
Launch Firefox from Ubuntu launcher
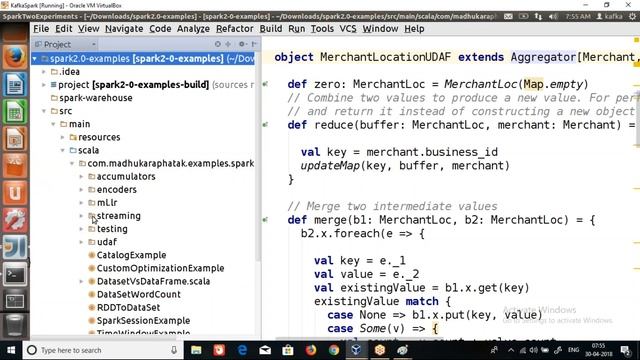(15, 57)
